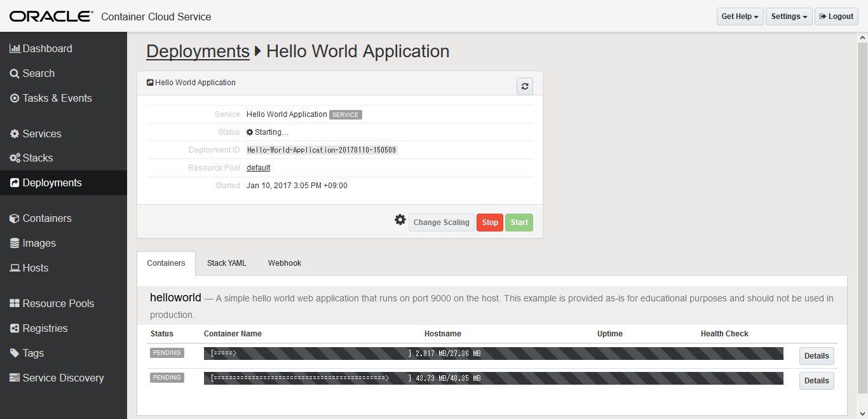Click the Service Discovery server icon
Screen dimensions: 868x419
point(15,378)
